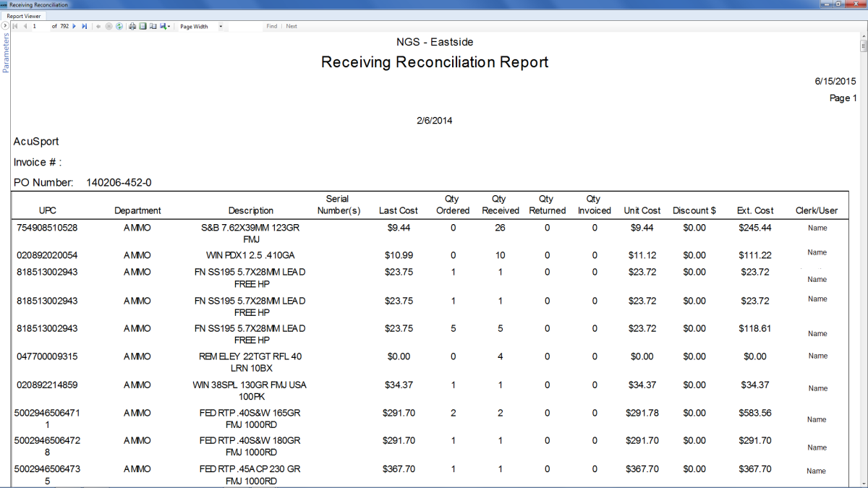The width and height of the screenshot is (868, 488).
Task: Click UPC 020892020054
Action: (48, 255)
